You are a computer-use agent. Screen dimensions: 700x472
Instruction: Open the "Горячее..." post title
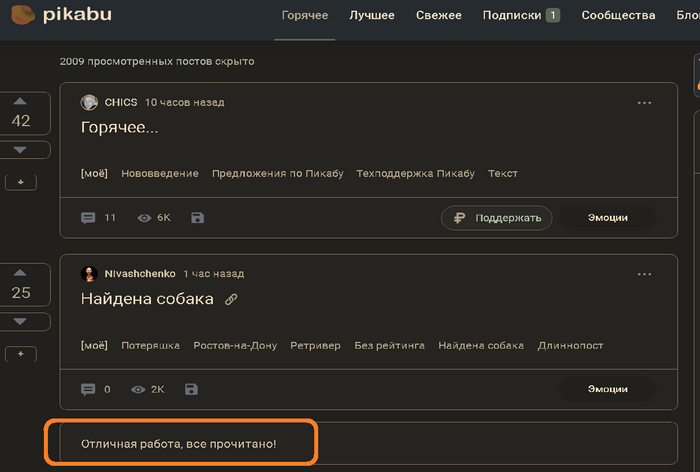coord(119,128)
